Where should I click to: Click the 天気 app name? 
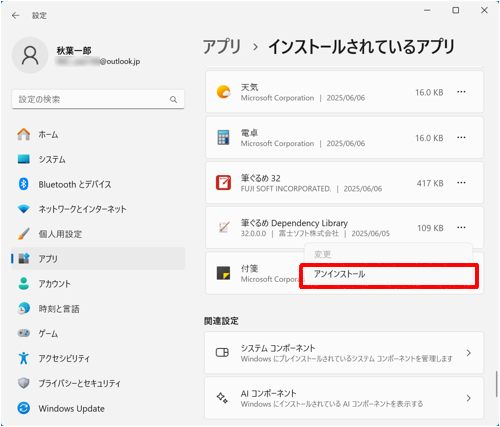click(x=250, y=87)
